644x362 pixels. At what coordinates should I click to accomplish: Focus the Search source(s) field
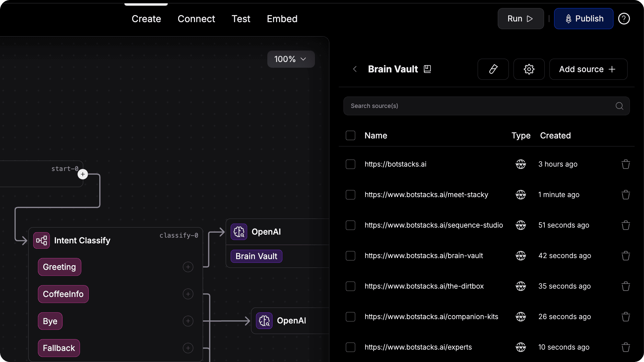tap(480, 106)
